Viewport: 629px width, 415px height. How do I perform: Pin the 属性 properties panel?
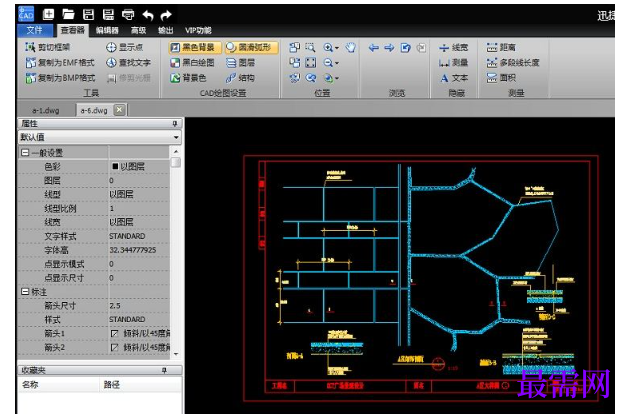[174, 124]
